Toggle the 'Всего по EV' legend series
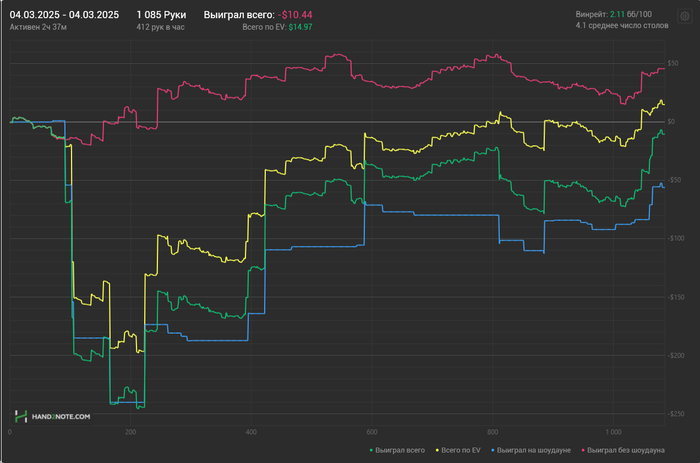Image resolution: width=700 pixels, height=463 pixels. click(x=458, y=450)
